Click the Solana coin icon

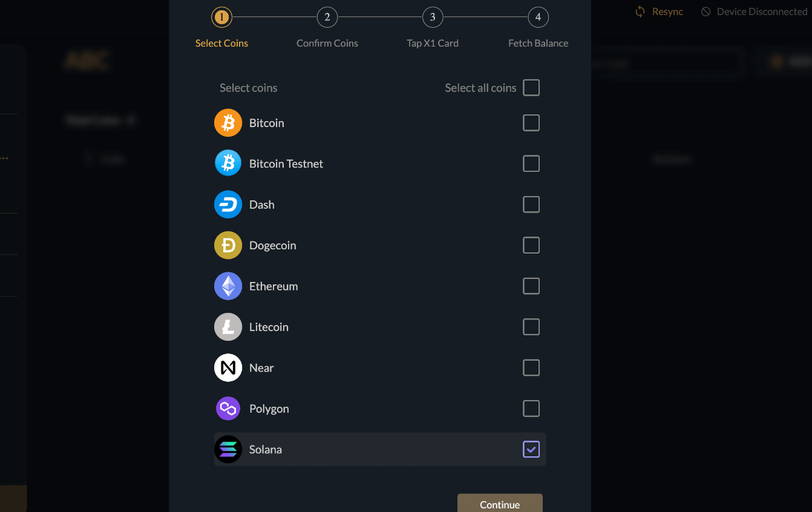click(228, 449)
